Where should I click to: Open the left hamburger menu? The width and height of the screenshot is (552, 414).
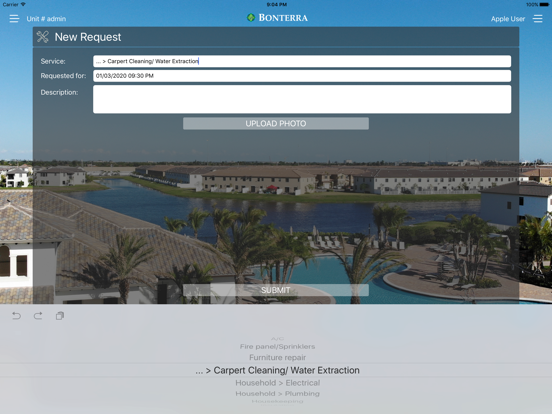point(14,19)
